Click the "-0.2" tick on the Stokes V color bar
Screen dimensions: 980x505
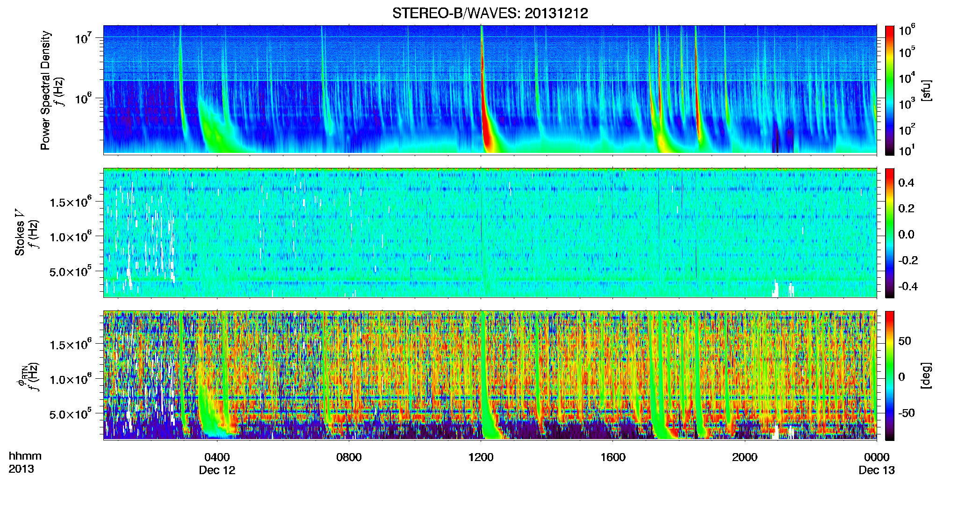pyautogui.click(x=908, y=260)
